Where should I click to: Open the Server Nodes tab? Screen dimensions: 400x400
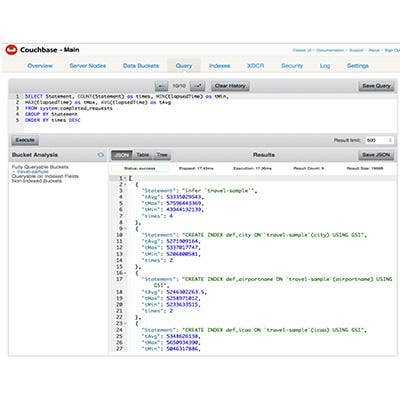click(x=88, y=66)
